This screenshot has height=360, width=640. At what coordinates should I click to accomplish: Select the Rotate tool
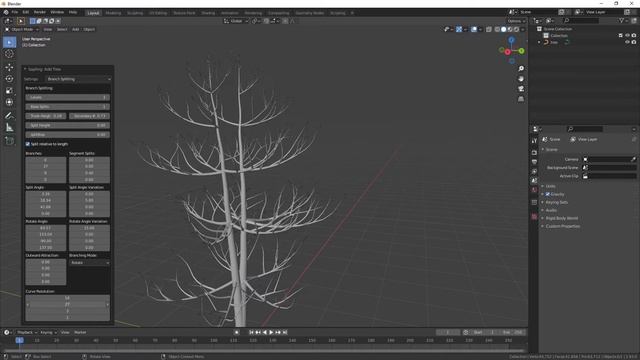point(9,79)
